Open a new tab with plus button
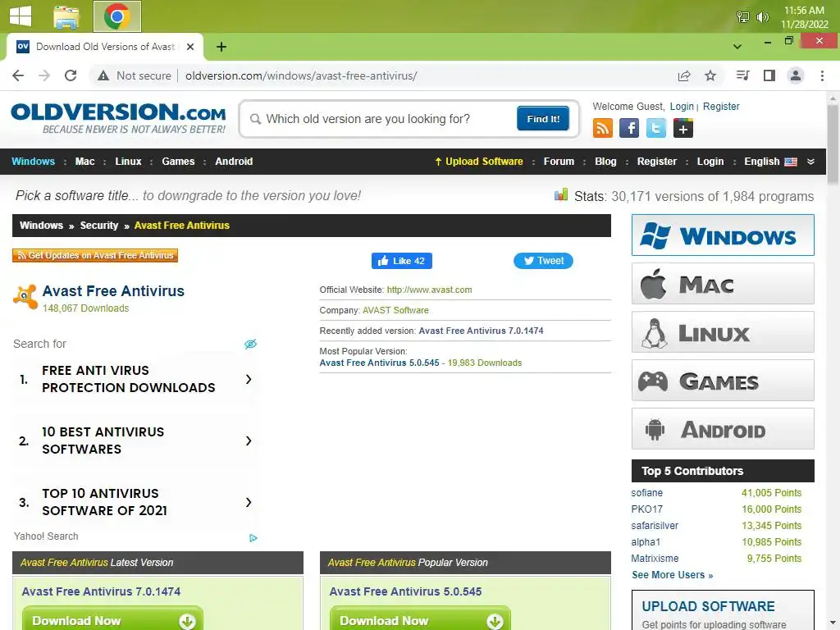 pyautogui.click(x=221, y=47)
